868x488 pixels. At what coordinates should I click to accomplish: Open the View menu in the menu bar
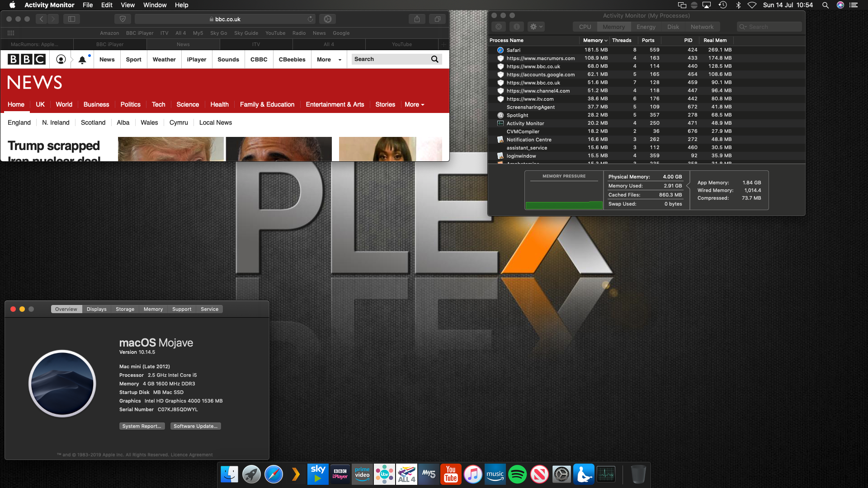coord(127,5)
